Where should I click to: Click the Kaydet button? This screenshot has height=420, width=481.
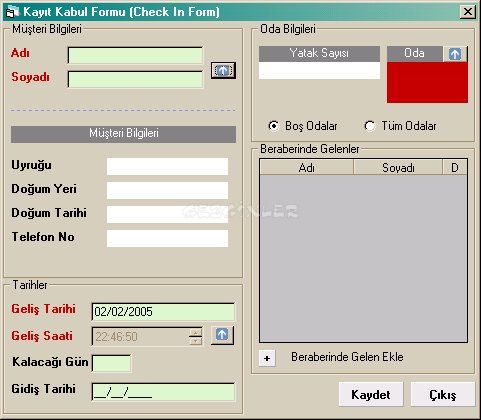click(371, 394)
